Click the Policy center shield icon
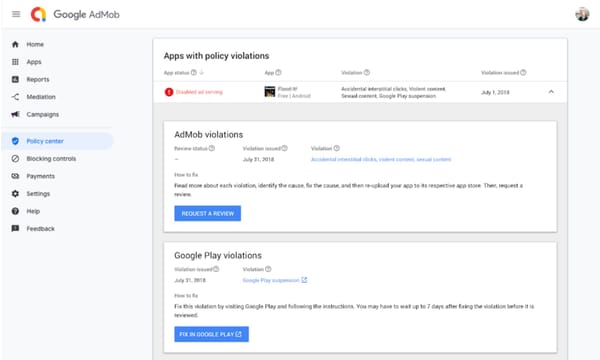Viewport: 600px width, 360px height. (x=15, y=141)
